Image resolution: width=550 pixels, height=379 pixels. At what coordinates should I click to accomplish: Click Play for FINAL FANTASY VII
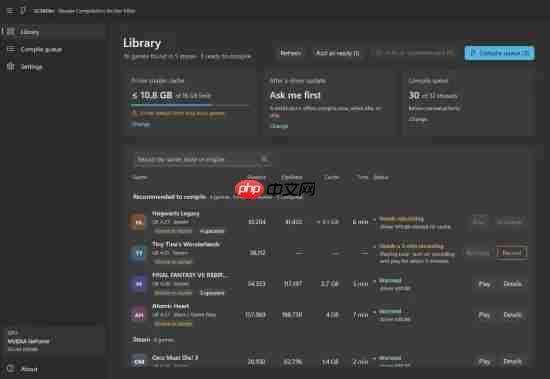pos(484,284)
